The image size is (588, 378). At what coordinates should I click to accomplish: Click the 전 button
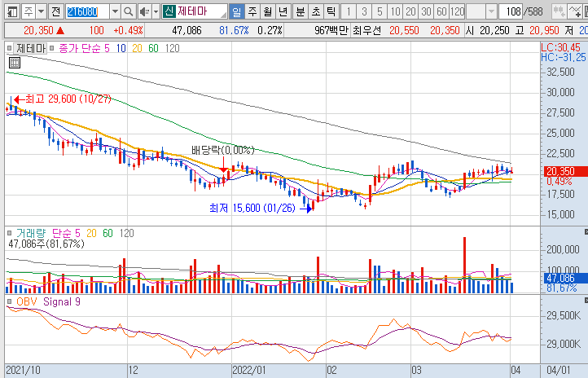tap(56, 12)
